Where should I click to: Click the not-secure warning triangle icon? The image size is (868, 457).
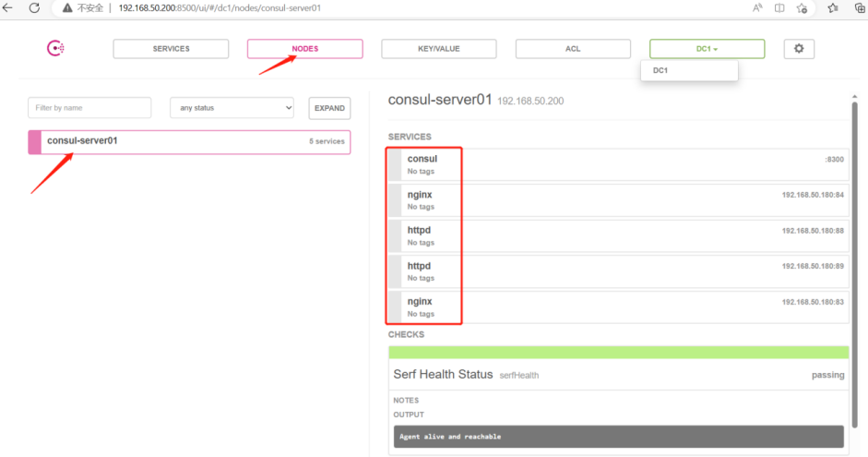click(67, 7)
